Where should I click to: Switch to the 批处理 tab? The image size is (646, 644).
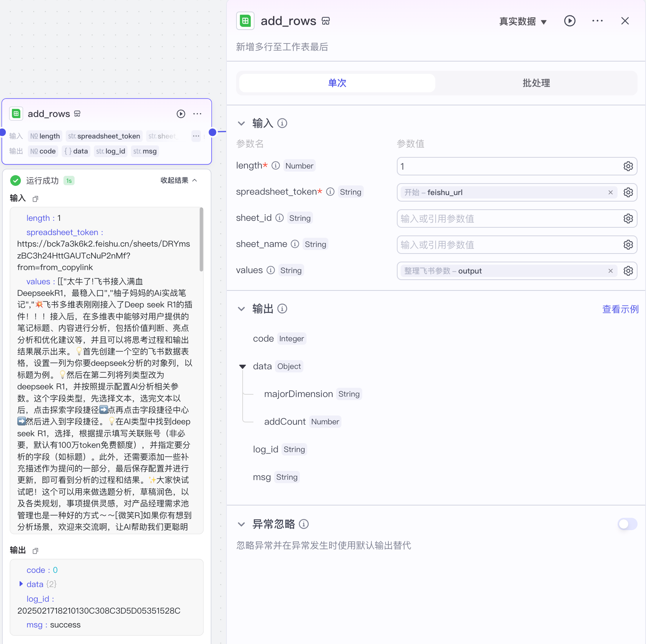[x=536, y=83]
